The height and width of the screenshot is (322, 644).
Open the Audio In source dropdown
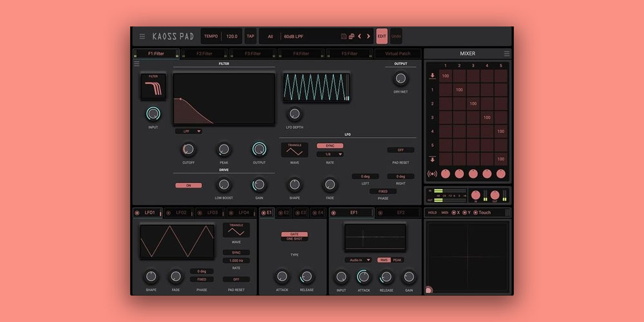(359, 260)
